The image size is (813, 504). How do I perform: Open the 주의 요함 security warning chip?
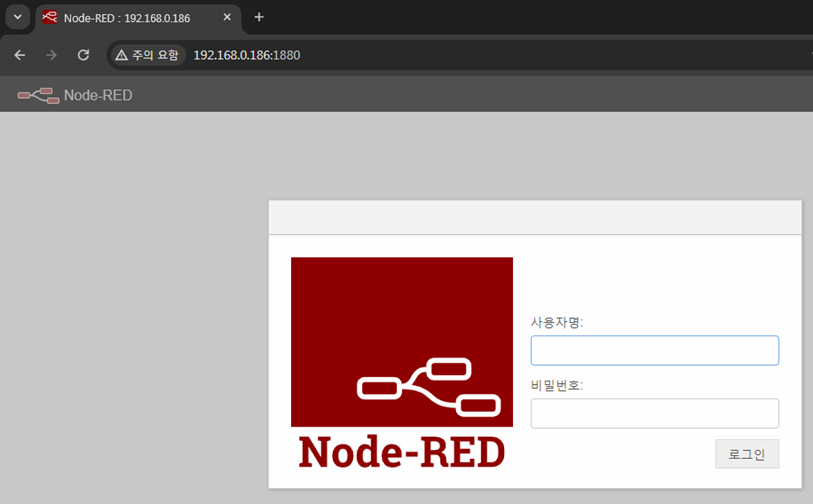click(147, 55)
